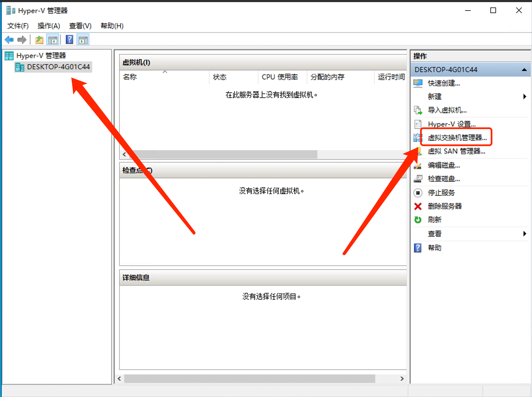Sort by the 分配的内存 column header
Screen dimensions: 532x397
(341, 77)
